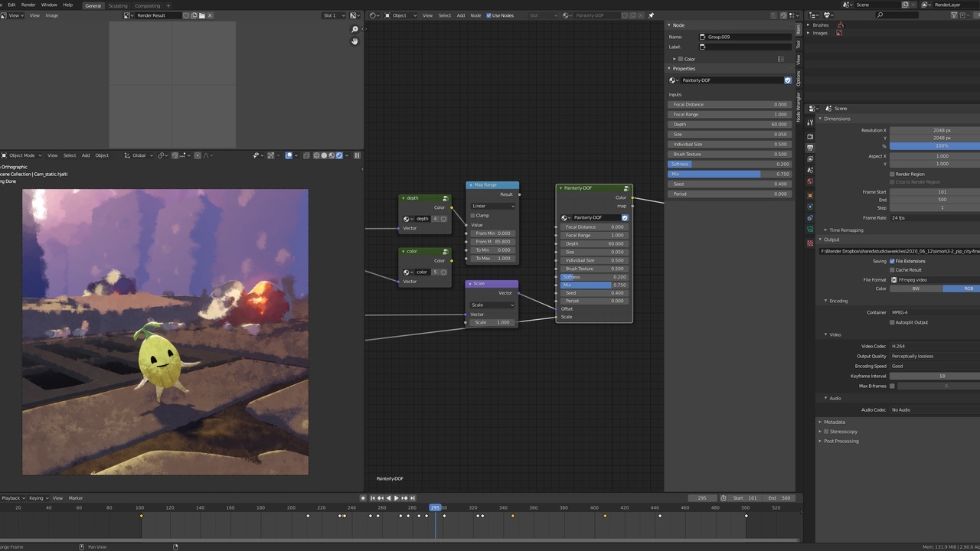980x551 pixels.
Task: Open the Render menu in the top bar
Action: click(28, 5)
